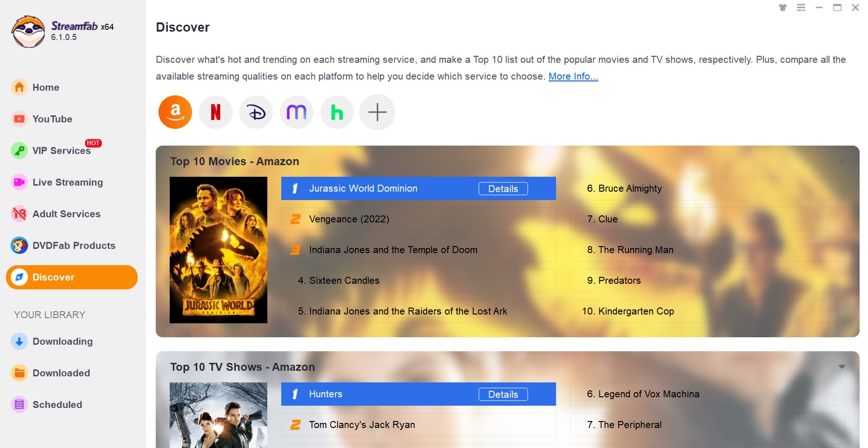Screen dimensions: 868x448
Task: Select the Disney+ service icon
Action: click(x=256, y=112)
